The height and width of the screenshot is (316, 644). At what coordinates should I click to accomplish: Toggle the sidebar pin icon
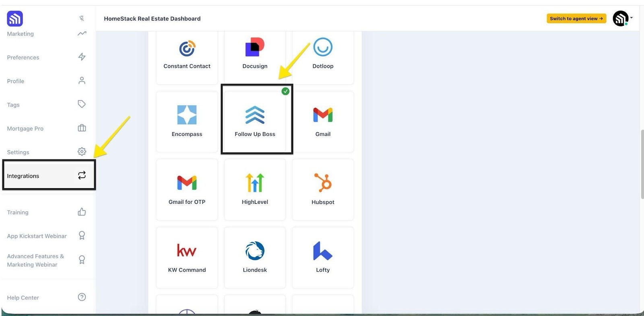82,18
